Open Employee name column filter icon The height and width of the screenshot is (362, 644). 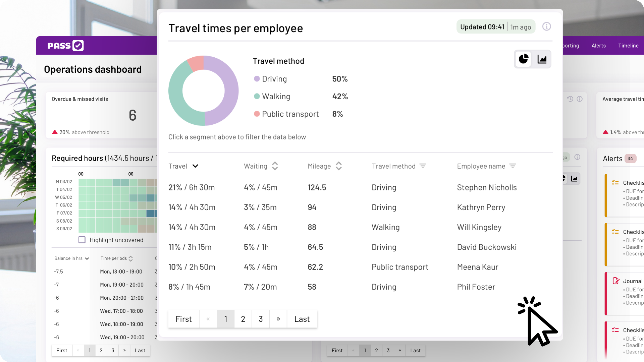pyautogui.click(x=513, y=166)
